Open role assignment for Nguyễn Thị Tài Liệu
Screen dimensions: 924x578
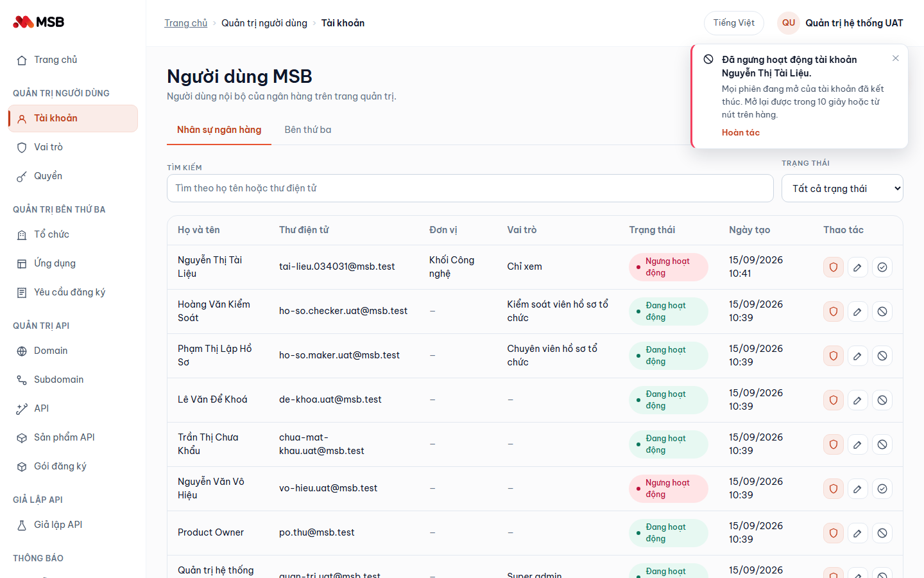pos(834,267)
